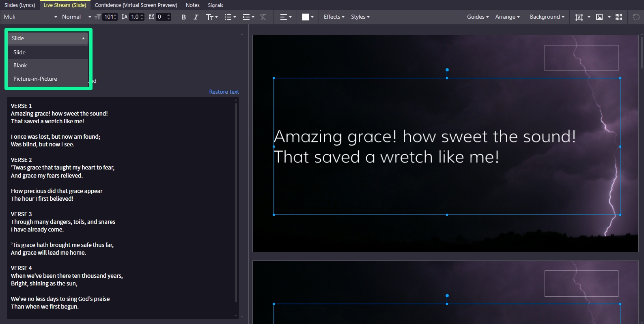
Task: Click lyric line 'Than when we first begun.'
Action: [45, 307]
